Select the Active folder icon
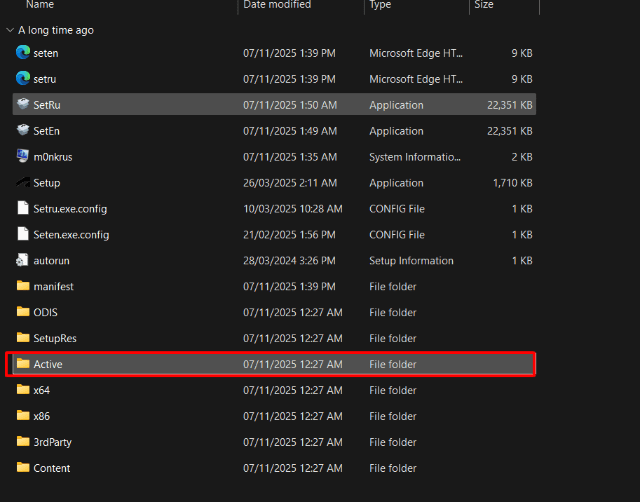The width and height of the screenshot is (640, 502). pyautogui.click(x=23, y=364)
